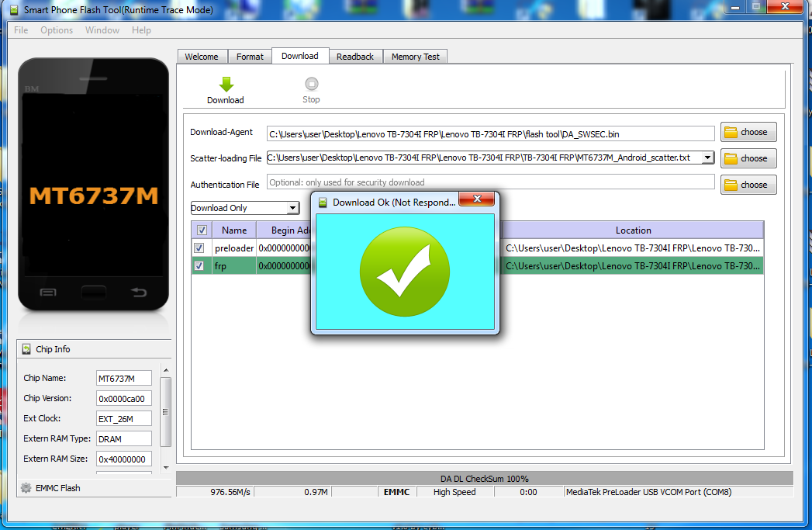Click the EMMC status bar cell
Viewport: 812px width, 530px height.
[396, 492]
